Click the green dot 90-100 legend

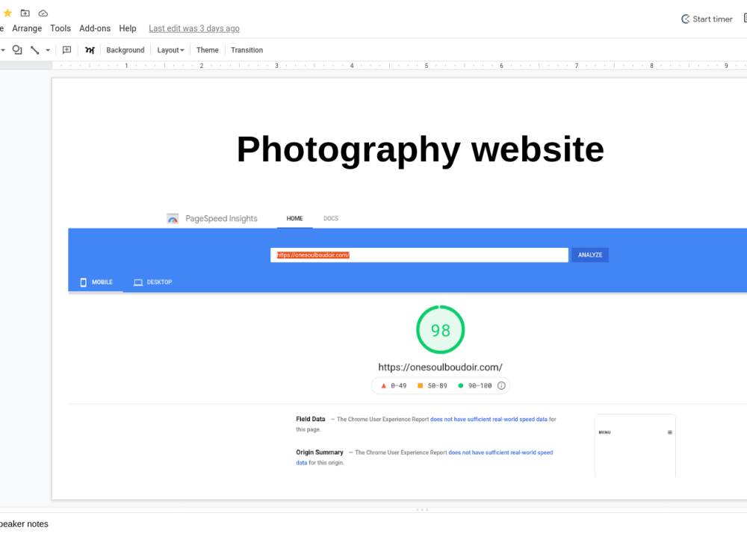coord(474,386)
